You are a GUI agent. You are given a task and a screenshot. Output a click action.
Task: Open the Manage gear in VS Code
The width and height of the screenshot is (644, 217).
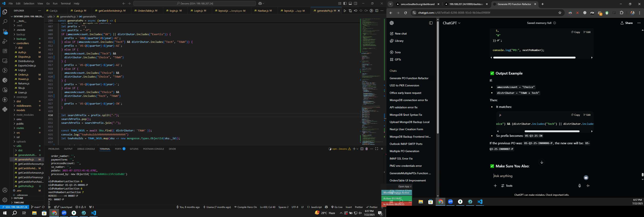(5, 200)
